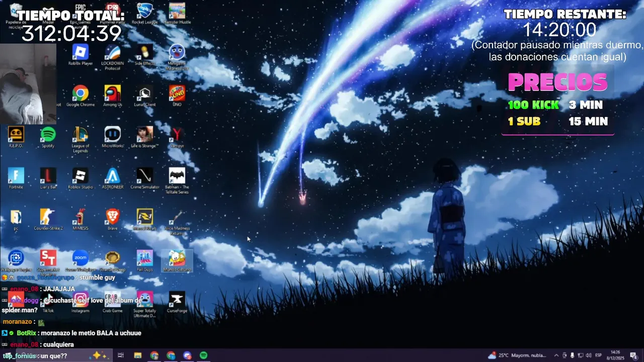Open the notification center icon
644x362 pixels.
[x=633, y=355]
